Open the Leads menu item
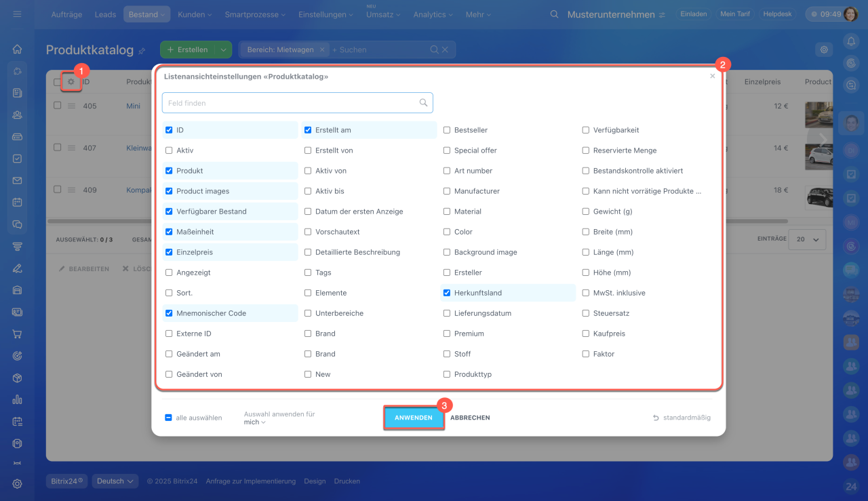 coord(105,14)
